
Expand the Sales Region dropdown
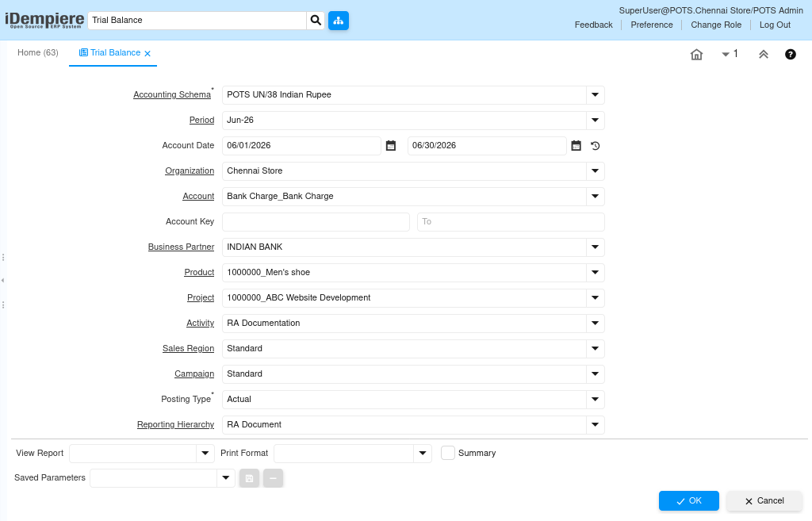(595, 349)
